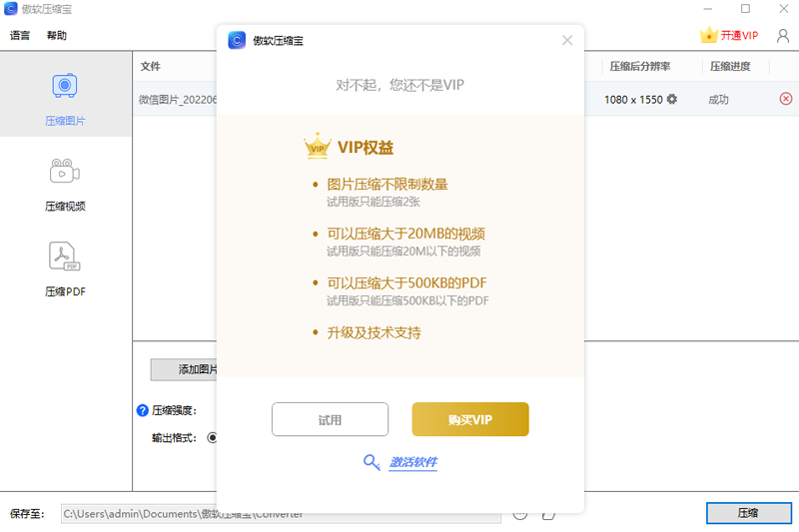Open resolution settings gear next to 1080 x 1550

point(672,99)
